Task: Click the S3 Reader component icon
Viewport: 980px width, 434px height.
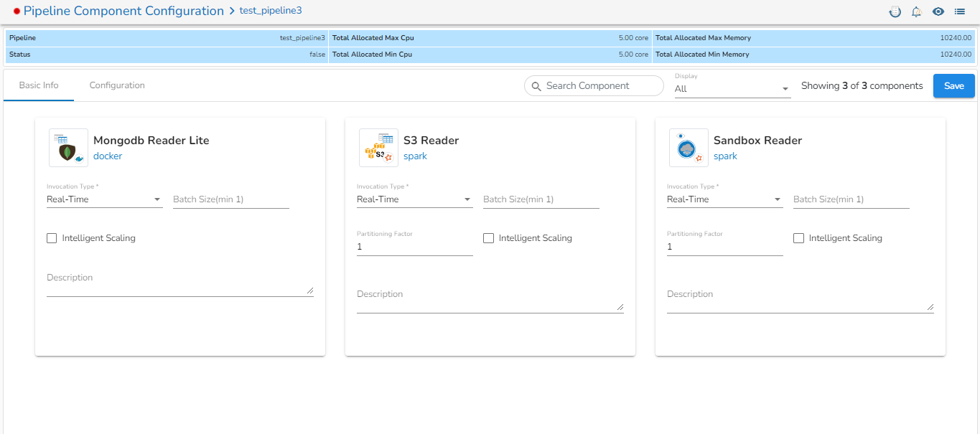Action: point(378,148)
